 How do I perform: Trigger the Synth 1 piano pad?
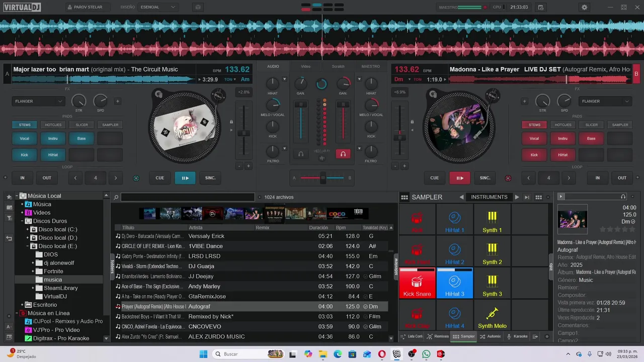point(493,219)
